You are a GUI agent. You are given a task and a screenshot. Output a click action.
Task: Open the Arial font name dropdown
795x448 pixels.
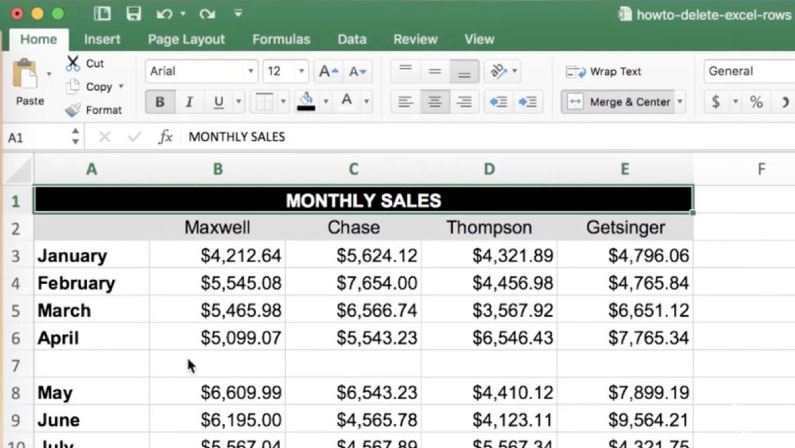coord(250,72)
